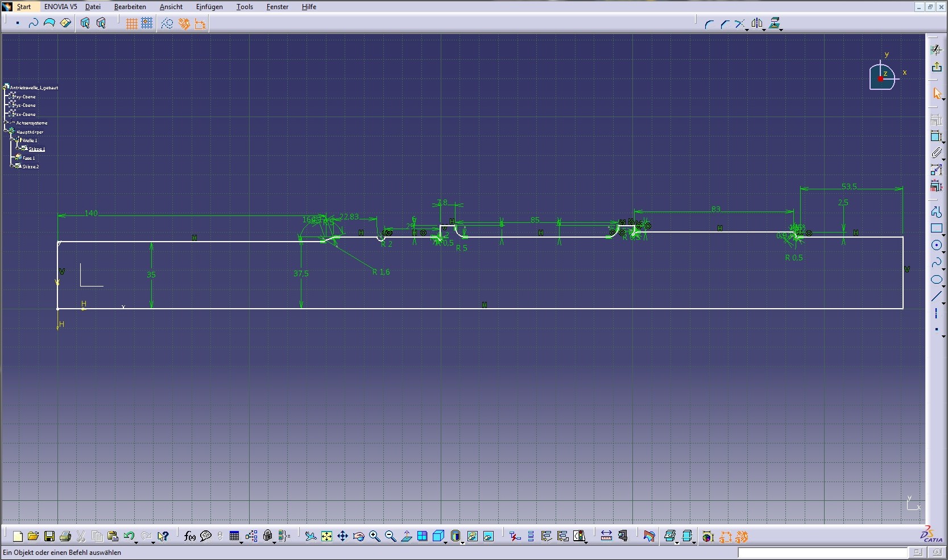Image resolution: width=948 pixels, height=560 pixels.
Task: Click the Save icon
Action: click(x=49, y=536)
